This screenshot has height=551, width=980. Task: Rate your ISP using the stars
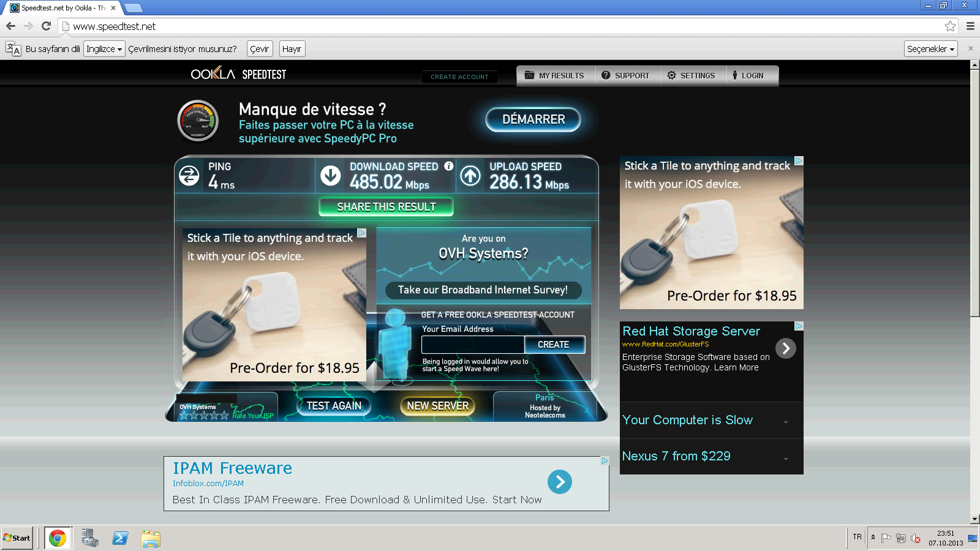coord(203,416)
